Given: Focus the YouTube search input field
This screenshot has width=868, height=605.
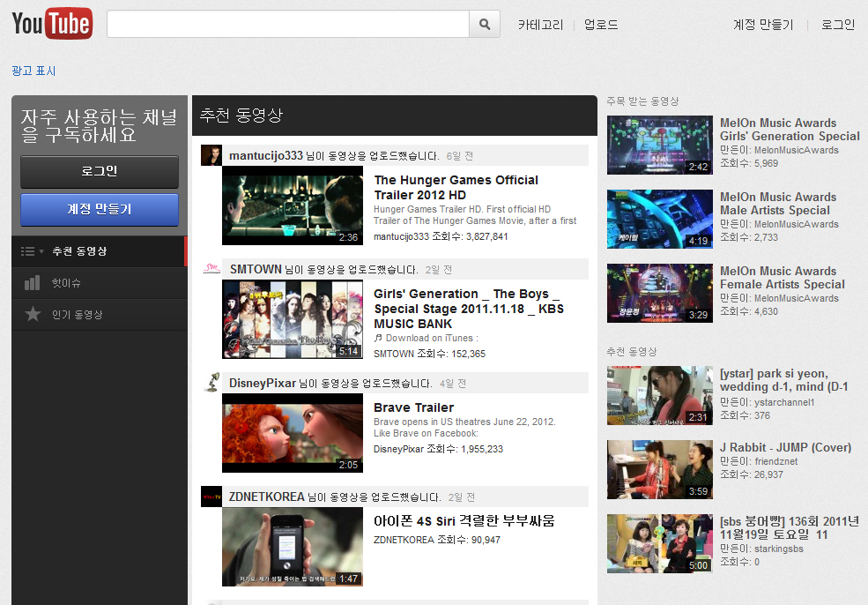Looking at the screenshot, I should [288, 25].
